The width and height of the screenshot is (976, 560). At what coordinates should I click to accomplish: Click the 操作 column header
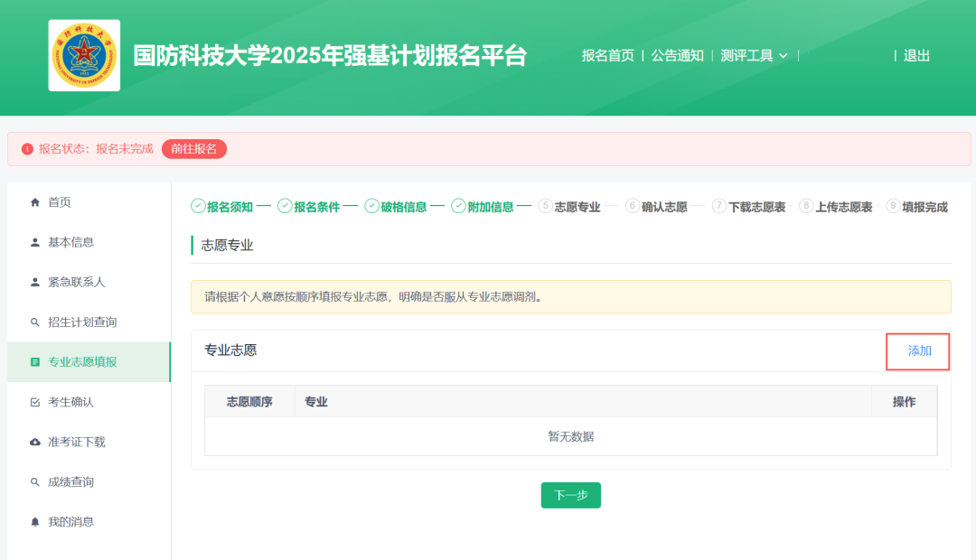[x=904, y=402]
